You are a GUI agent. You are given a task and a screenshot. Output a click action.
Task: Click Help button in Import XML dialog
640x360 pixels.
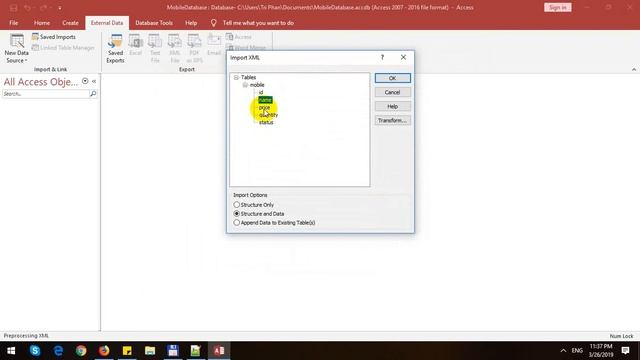pyautogui.click(x=393, y=107)
